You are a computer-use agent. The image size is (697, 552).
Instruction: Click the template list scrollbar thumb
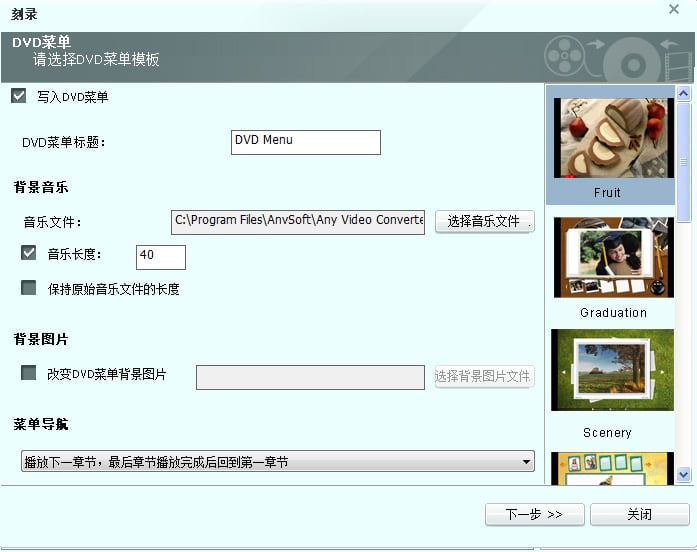(x=683, y=162)
